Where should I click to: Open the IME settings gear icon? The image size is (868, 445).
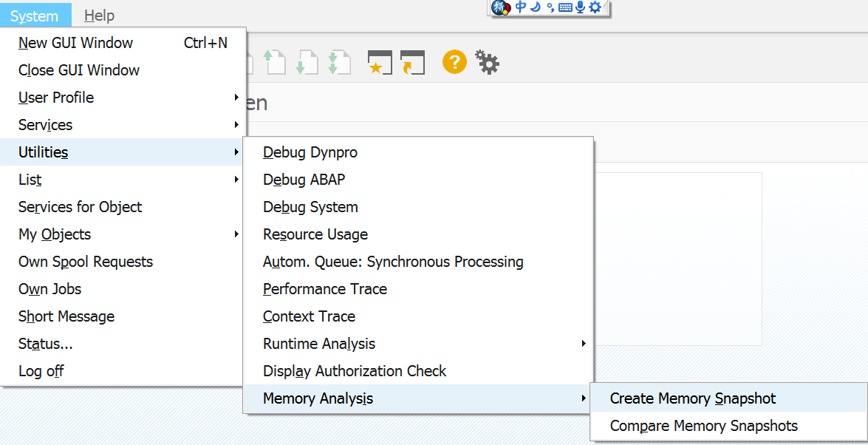595,7
